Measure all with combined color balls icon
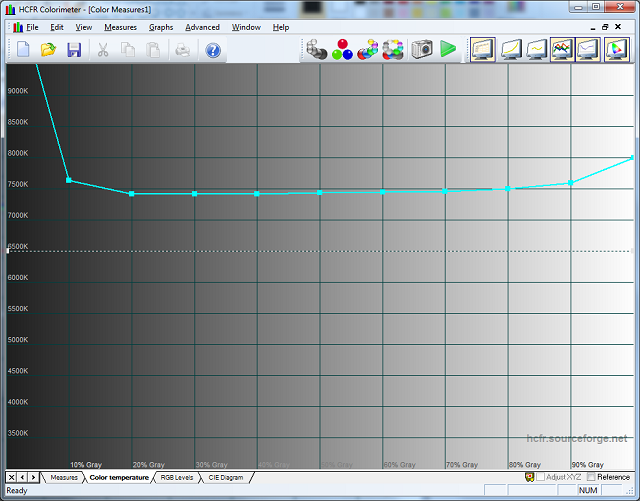This screenshot has height=501, width=640. [x=393, y=49]
